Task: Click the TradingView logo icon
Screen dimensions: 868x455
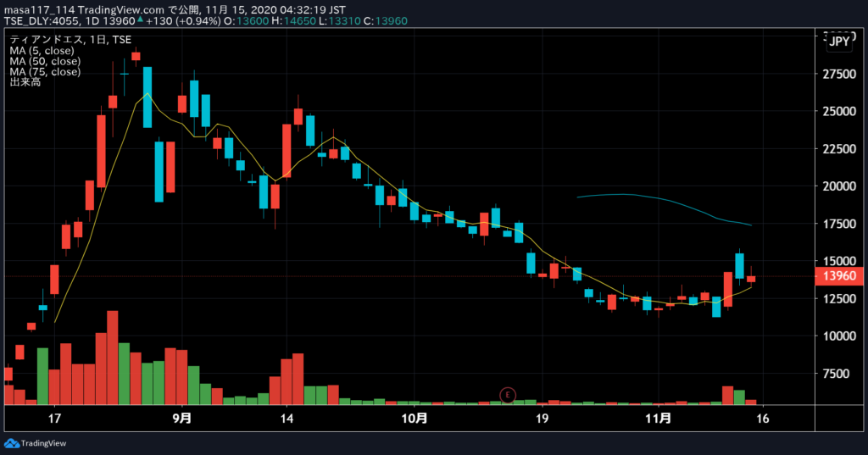Action: (x=12, y=443)
